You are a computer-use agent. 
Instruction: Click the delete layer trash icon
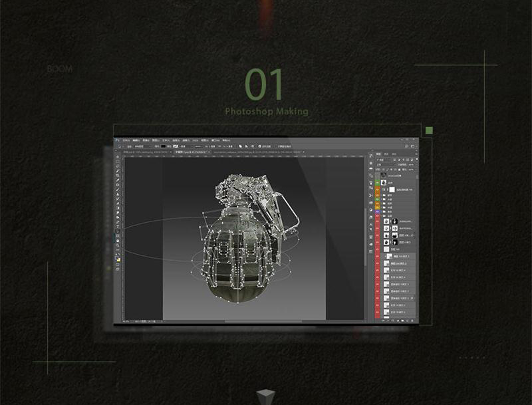tap(414, 320)
